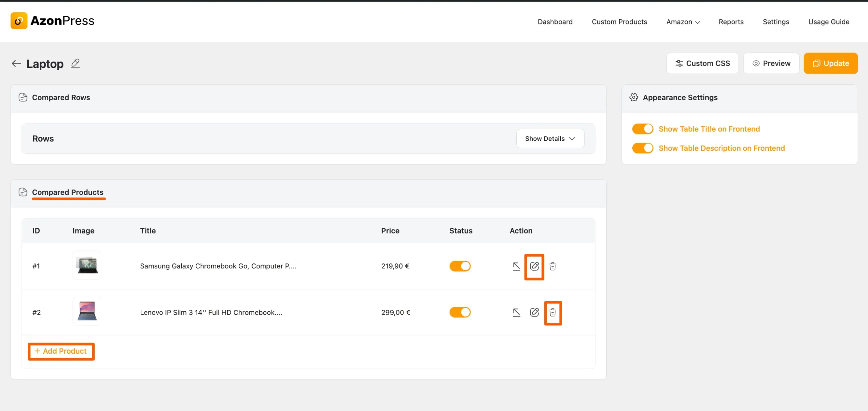868x411 pixels.
Task: Click the edit icon for Samsung Chromebook
Action: point(534,266)
